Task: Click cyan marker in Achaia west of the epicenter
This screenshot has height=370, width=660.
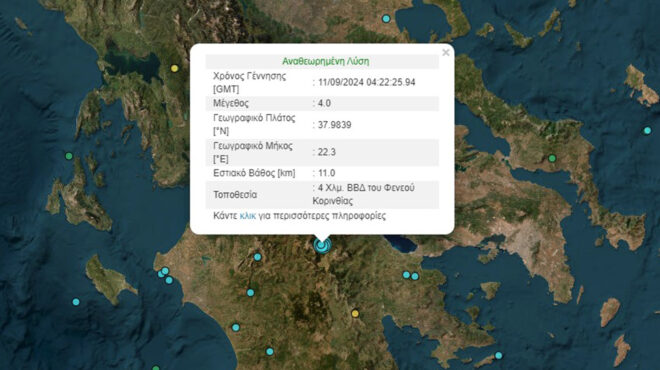Action: pyautogui.click(x=258, y=257)
